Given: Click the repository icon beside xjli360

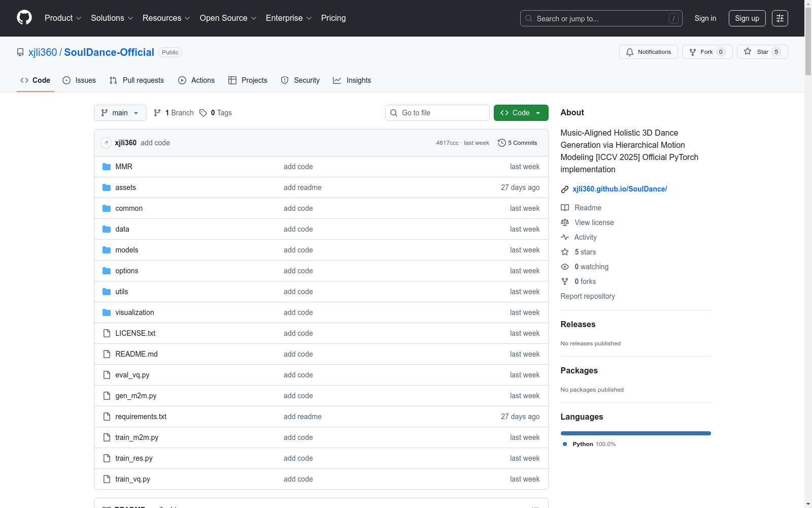Looking at the screenshot, I should coord(20,52).
